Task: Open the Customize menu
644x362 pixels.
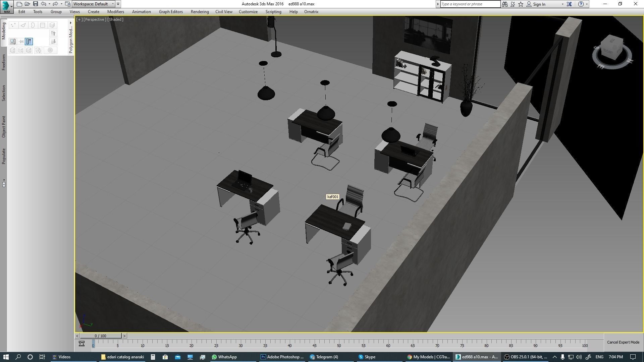Action: click(x=248, y=12)
